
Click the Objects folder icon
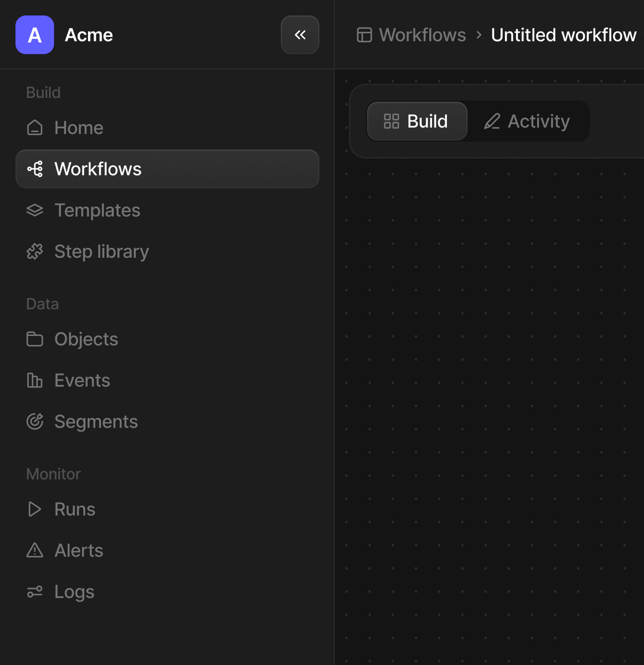click(x=35, y=339)
